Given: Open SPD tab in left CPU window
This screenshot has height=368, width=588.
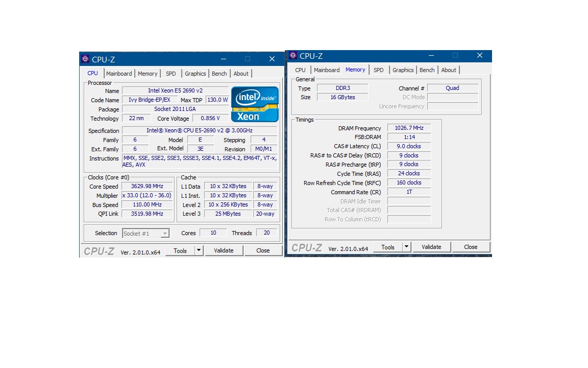Looking at the screenshot, I should (x=171, y=74).
